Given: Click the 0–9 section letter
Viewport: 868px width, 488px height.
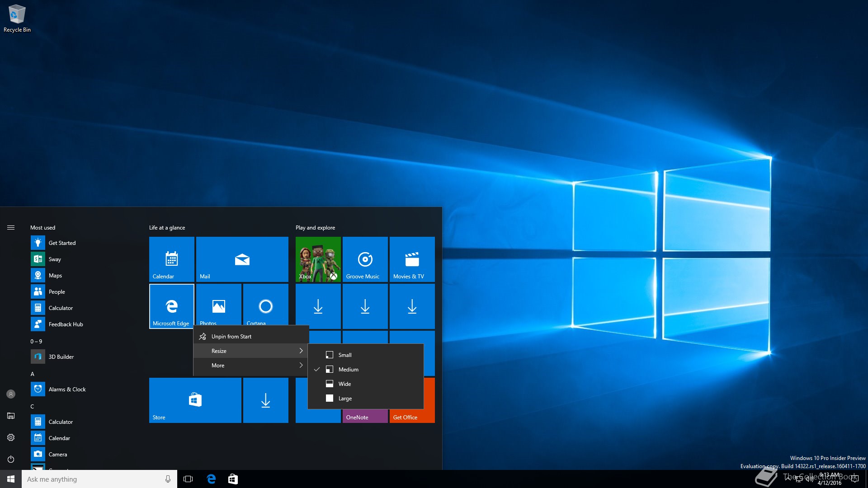Looking at the screenshot, I should [36, 342].
